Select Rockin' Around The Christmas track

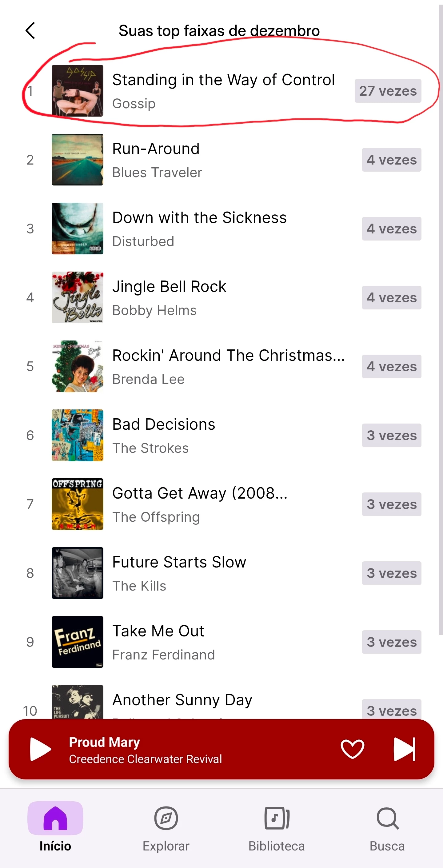[x=228, y=356]
